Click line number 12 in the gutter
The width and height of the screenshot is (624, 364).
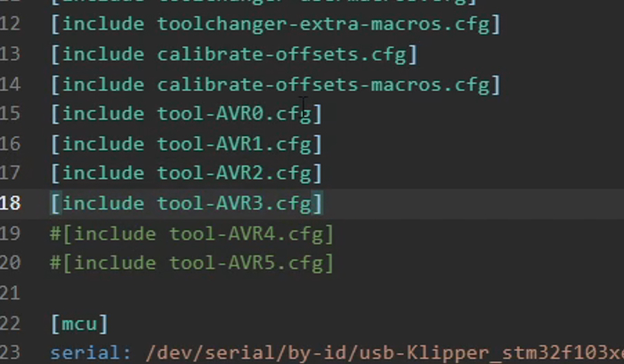pyautogui.click(x=11, y=24)
